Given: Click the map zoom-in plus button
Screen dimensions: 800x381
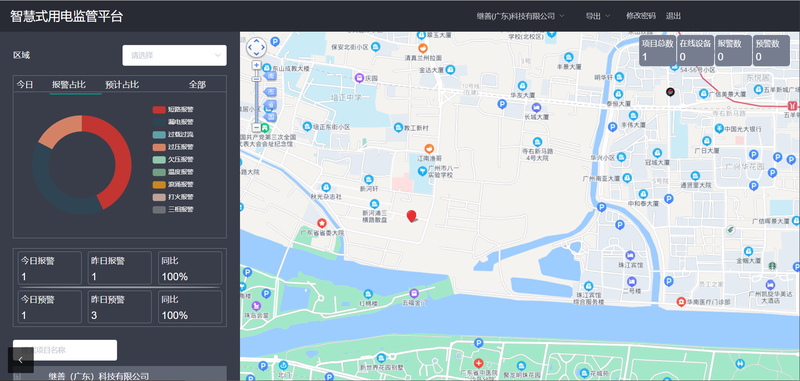Looking at the screenshot, I should [257, 65].
